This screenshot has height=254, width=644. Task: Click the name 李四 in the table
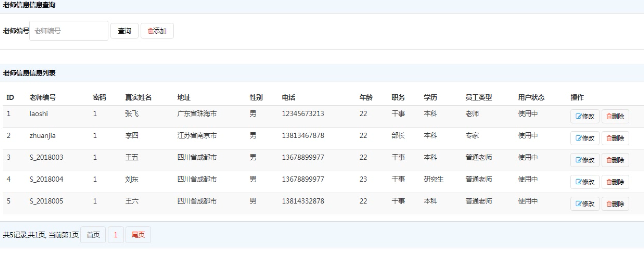(132, 136)
